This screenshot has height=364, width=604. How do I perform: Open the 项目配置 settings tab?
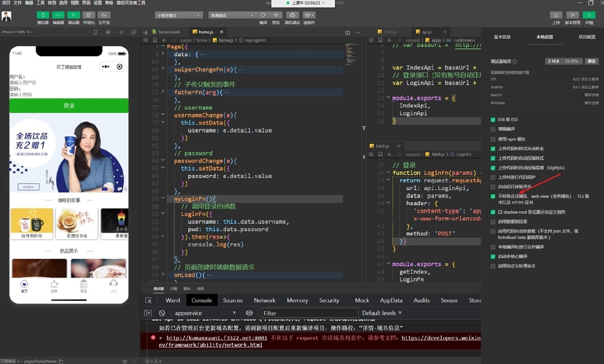[587, 37]
